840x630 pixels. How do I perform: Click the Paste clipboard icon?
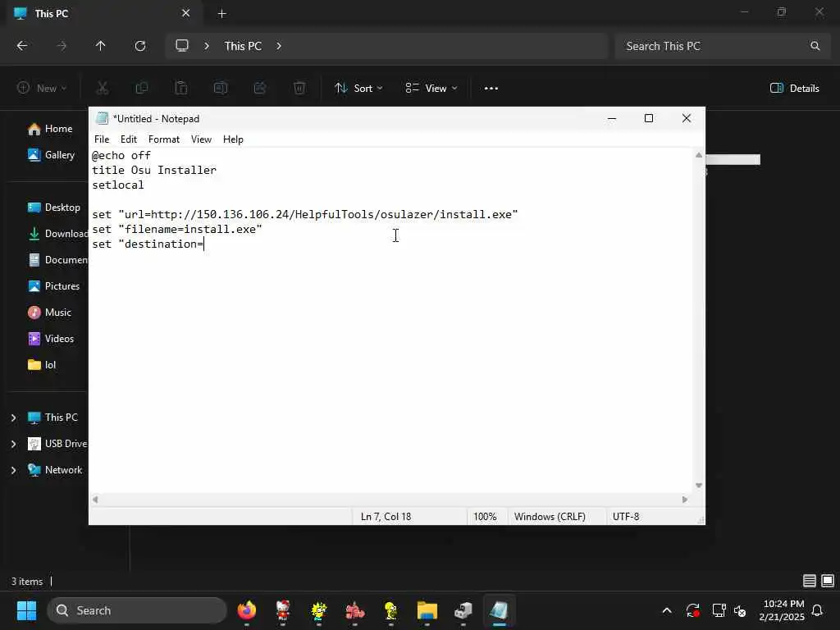(x=181, y=89)
